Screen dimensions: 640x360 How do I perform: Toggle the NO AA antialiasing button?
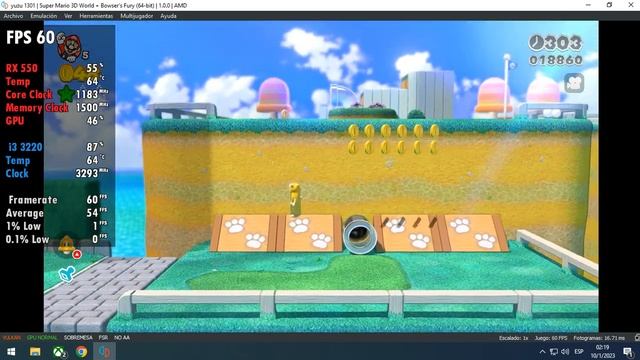[x=122, y=338]
